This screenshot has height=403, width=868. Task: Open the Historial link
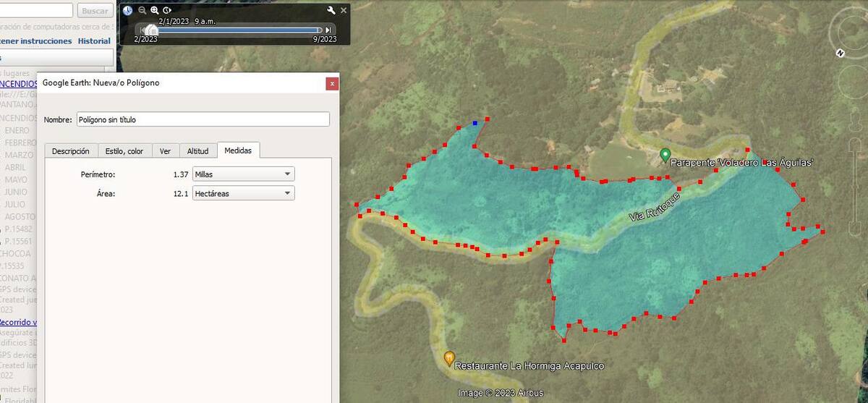click(94, 41)
